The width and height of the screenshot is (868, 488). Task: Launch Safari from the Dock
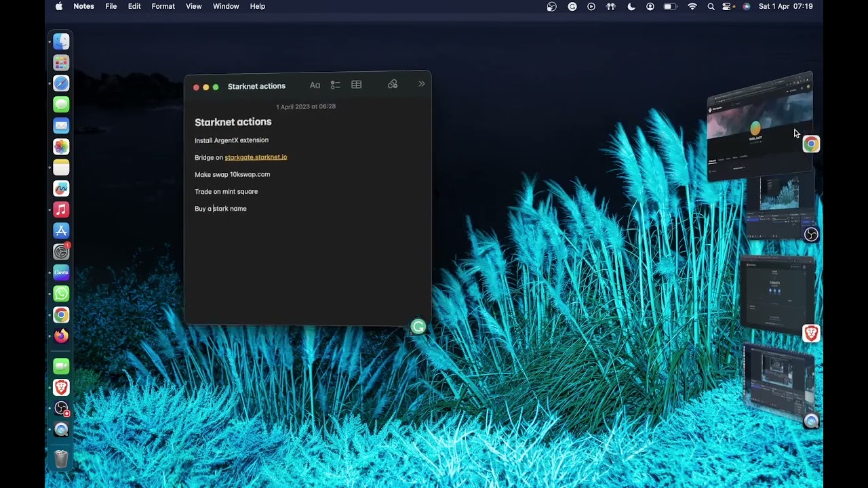click(x=61, y=84)
